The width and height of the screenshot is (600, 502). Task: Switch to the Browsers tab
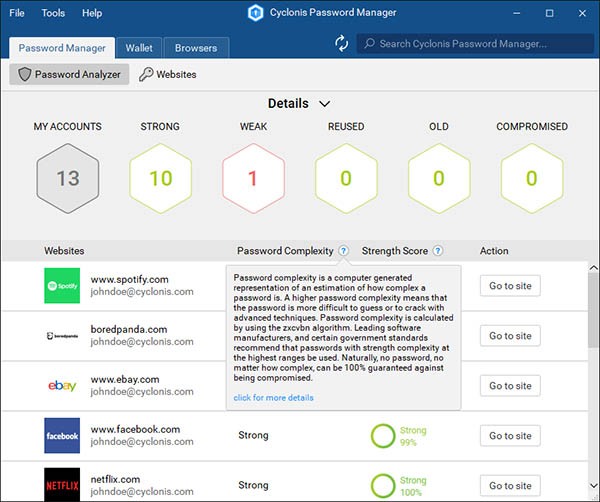click(196, 48)
